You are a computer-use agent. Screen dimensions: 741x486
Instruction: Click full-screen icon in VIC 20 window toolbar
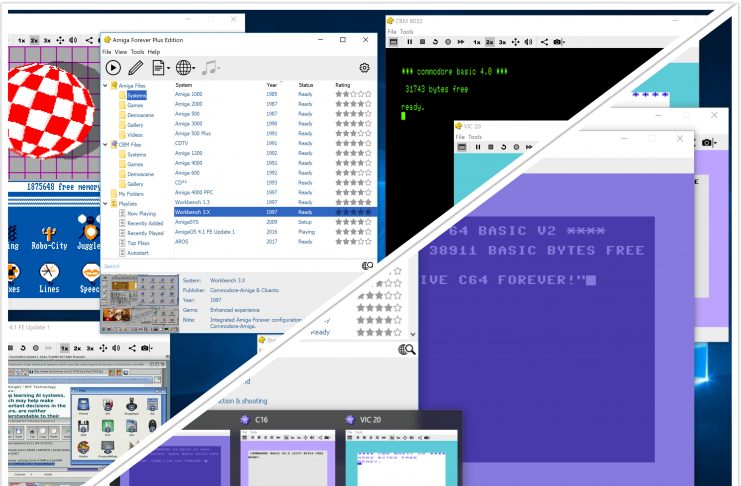pyautogui.click(x=462, y=147)
